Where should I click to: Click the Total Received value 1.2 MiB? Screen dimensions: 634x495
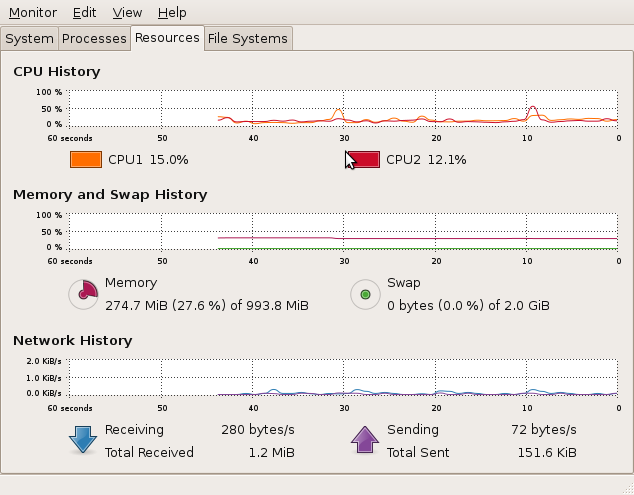[271, 452]
